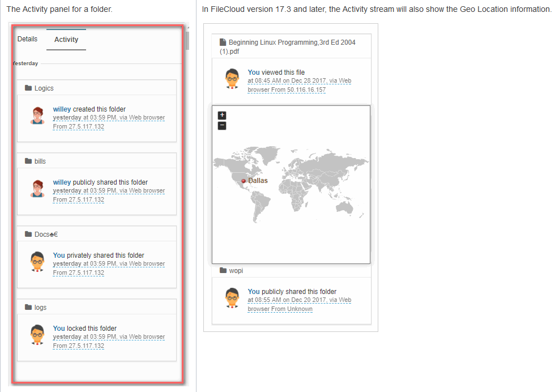Image resolution: width=555 pixels, height=392 pixels.
Task: Click the 'From 27.5.117.132' text under Logics
Action: tap(78, 127)
